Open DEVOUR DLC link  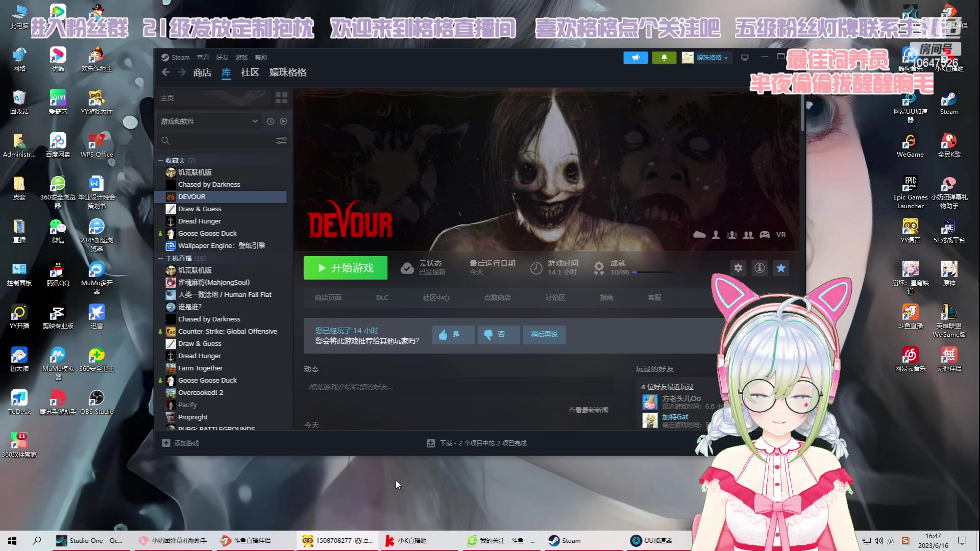382,297
